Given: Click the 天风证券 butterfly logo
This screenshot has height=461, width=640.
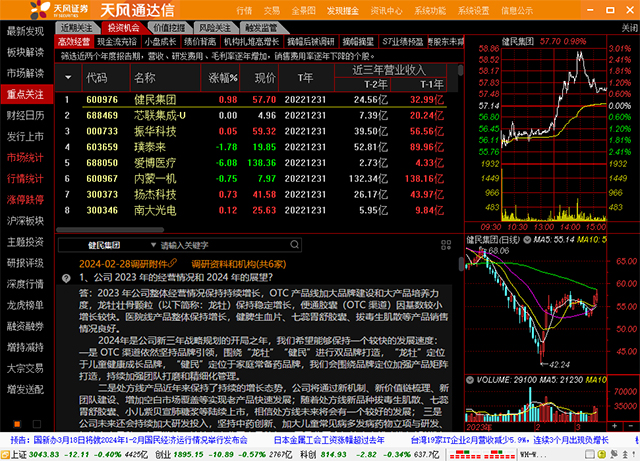Looking at the screenshot, I should coord(40,9).
